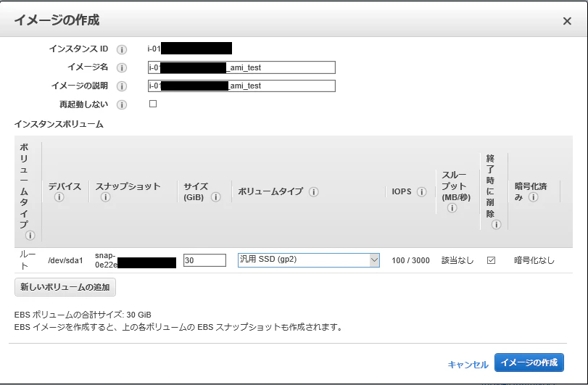The height and width of the screenshot is (385, 588).
Task: Click info icon under スナップショット header
Action: (x=105, y=196)
